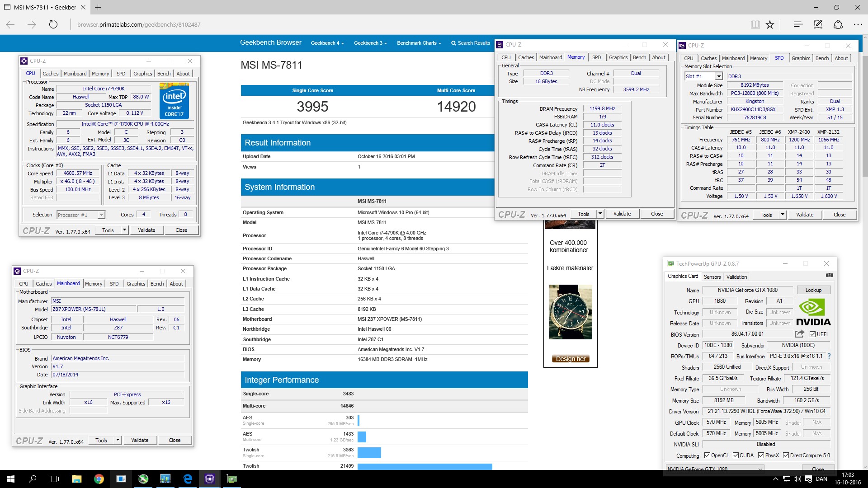Click Validate in CPU-Z Memory window
Viewport: 868px width, 488px height.
(622, 214)
